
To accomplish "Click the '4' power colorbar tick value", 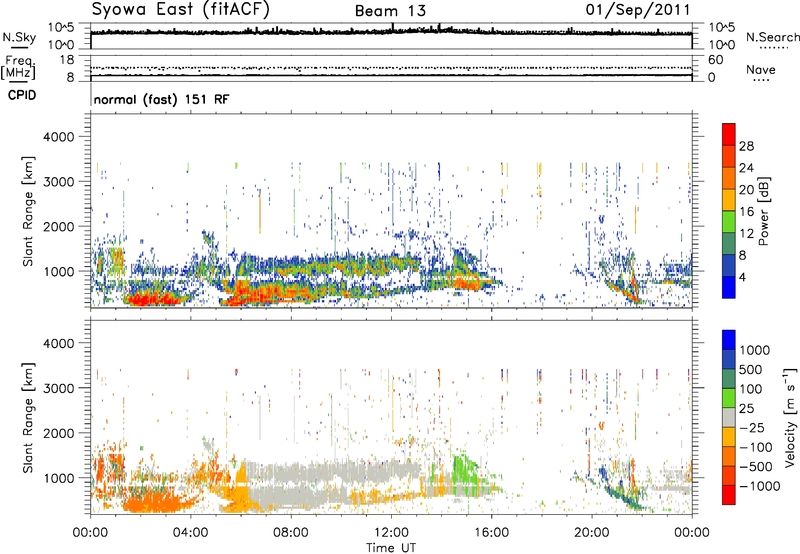I will click(x=742, y=277).
